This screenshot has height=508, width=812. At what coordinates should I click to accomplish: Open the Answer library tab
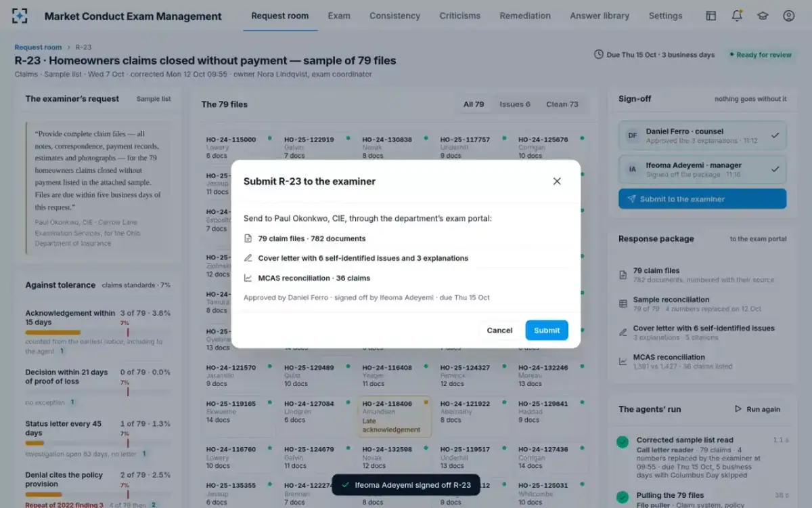600,16
